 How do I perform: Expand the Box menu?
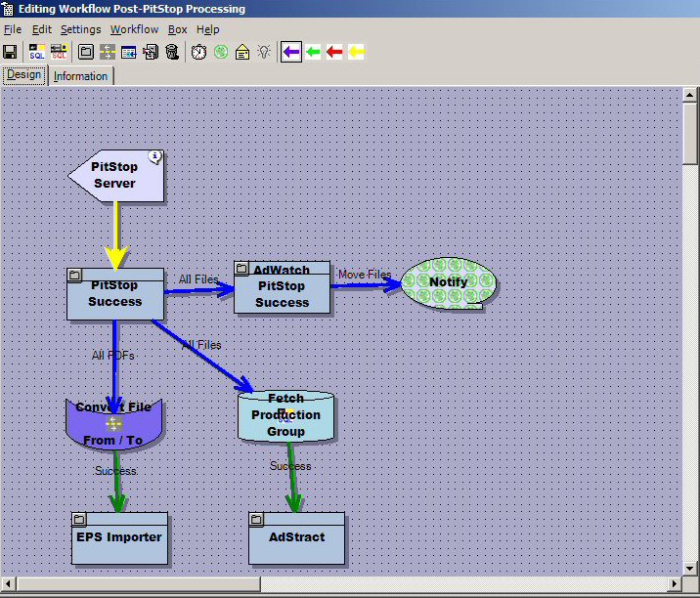coord(177,29)
